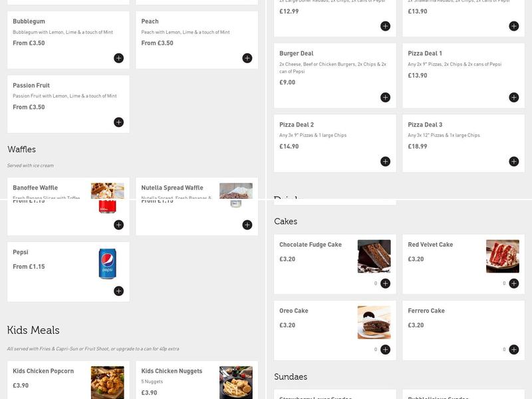Add Passion Fruit drink to order
Screen dimensions: 532x399
(x=118, y=122)
